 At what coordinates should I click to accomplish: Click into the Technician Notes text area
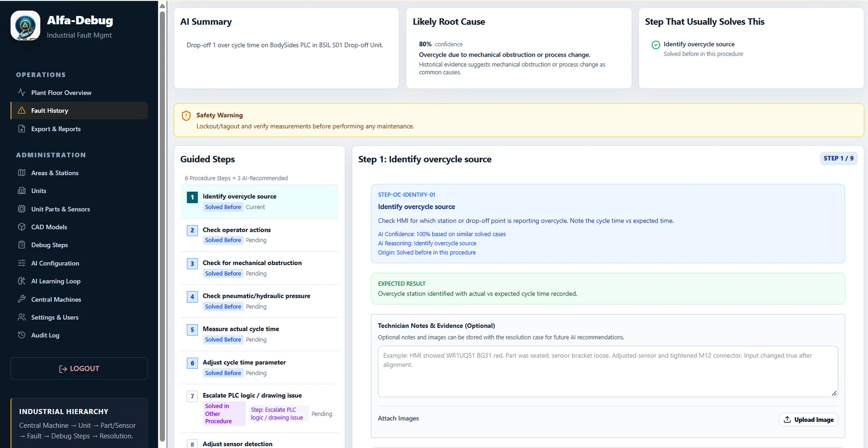[x=608, y=371]
